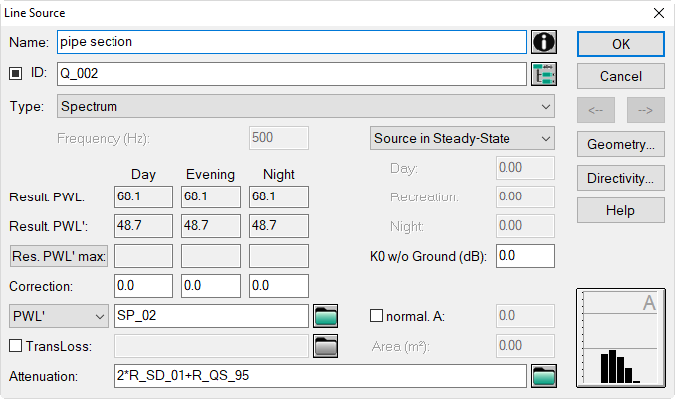The image size is (675, 399).
Task: Click the steady-state Recreation 0.00 field
Action: pyautogui.click(x=525, y=197)
